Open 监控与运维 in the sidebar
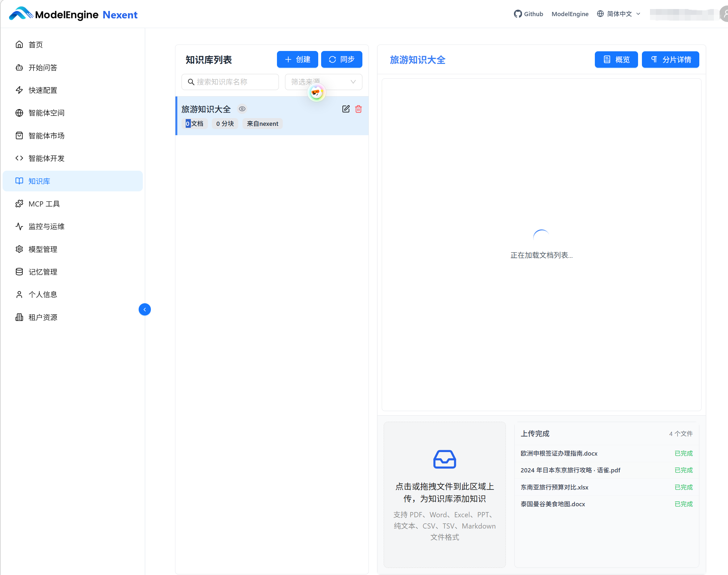Image resolution: width=728 pixels, height=575 pixels. point(46,226)
